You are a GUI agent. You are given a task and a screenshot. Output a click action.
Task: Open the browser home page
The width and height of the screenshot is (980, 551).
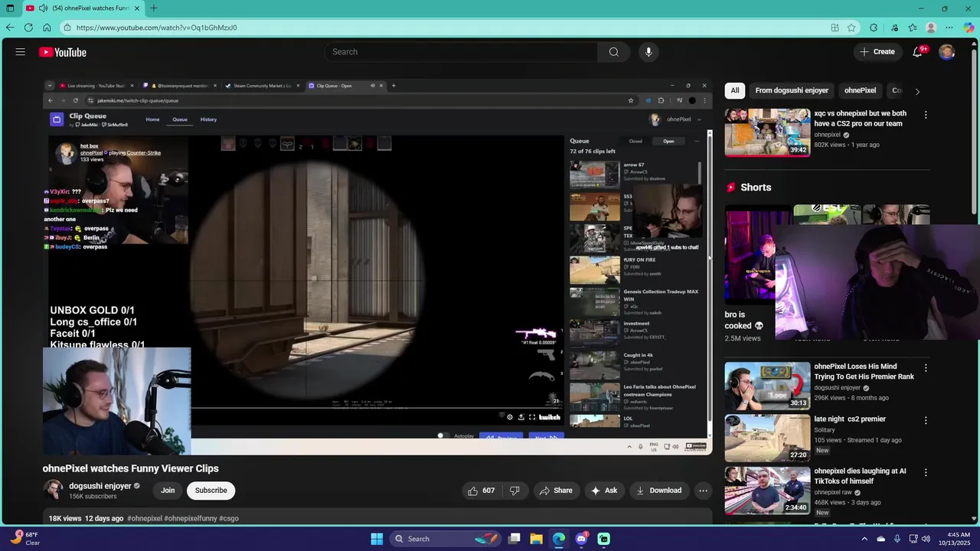47,28
